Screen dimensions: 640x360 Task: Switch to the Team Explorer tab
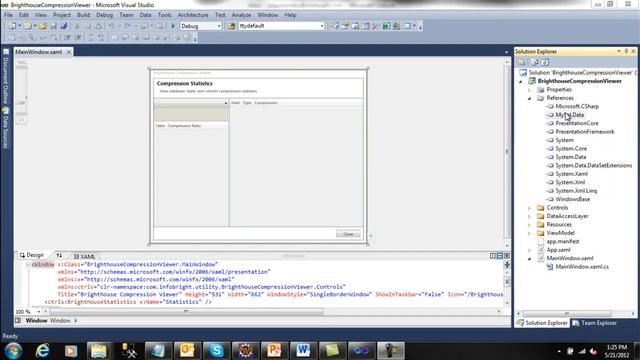594,323
